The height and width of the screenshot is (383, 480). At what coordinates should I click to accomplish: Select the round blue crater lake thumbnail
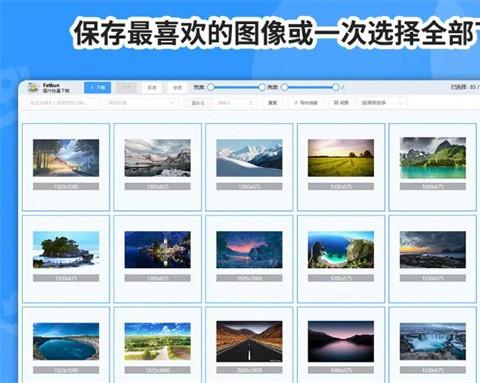click(66, 341)
